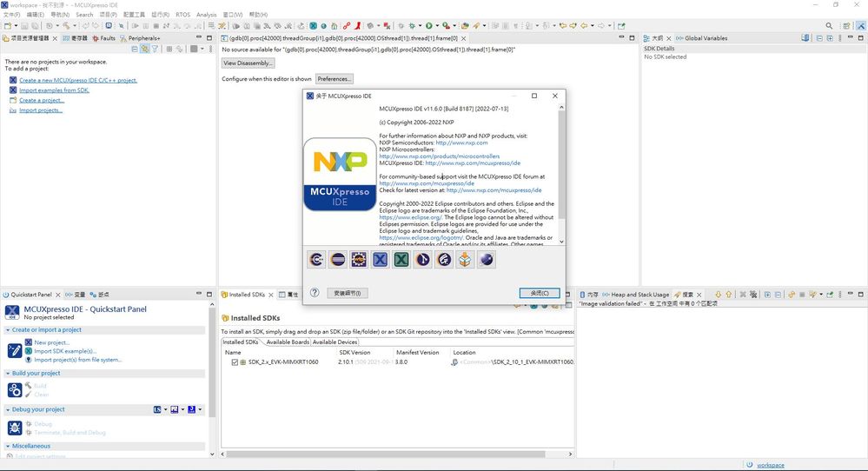Click the 'Import projects...' link
Image resolution: width=868 pixels, height=471 pixels.
(x=41, y=110)
